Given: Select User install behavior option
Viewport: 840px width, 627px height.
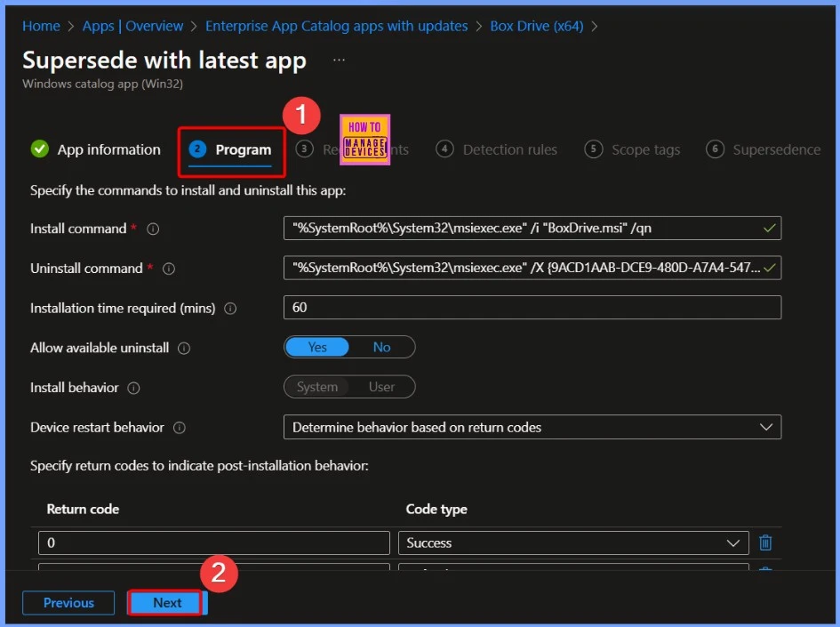Looking at the screenshot, I should point(381,388).
